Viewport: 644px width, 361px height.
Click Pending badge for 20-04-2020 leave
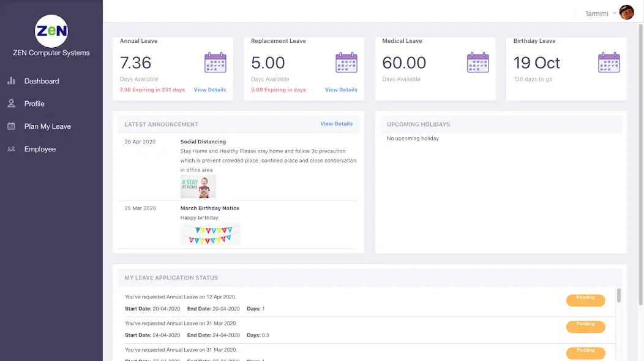pyautogui.click(x=585, y=300)
